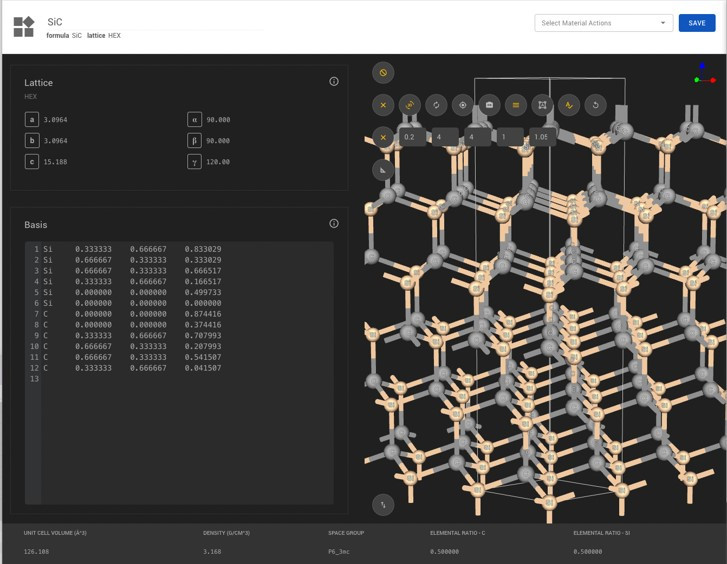Click the density value 3.168
727x564 pixels.
(212, 551)
